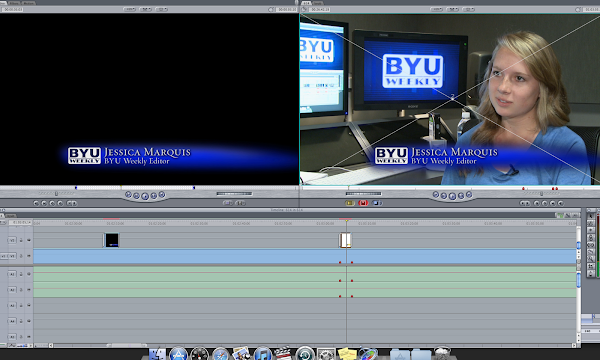Image resolution: width=600 pixels, height=360 pixels.
Task: Open Viewer zoom percentage pop-up
Action: pos(129,9)
